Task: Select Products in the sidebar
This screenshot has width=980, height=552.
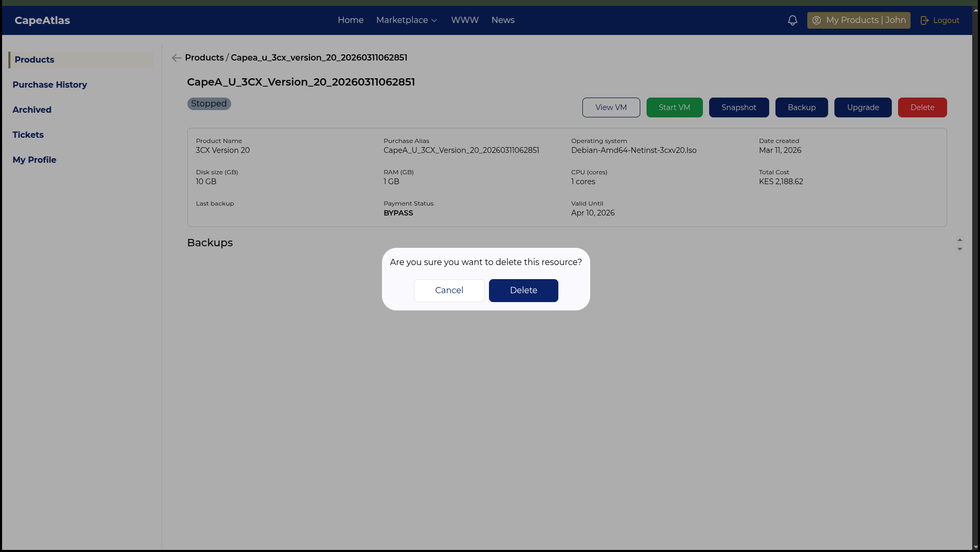Action: (81, 59)
